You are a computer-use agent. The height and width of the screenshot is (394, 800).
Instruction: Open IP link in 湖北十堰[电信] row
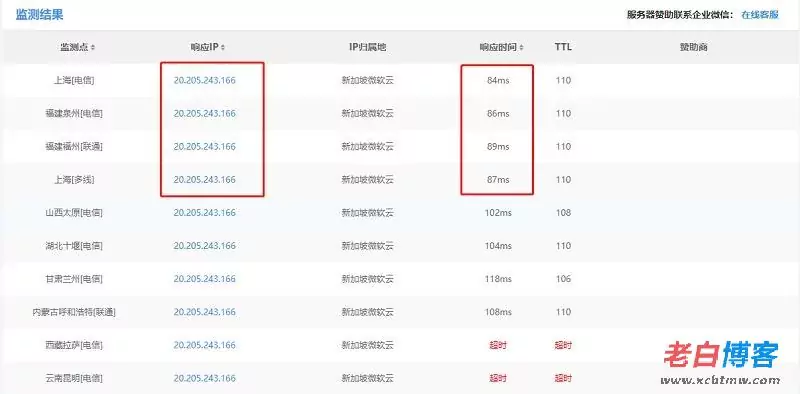[205, 246]
